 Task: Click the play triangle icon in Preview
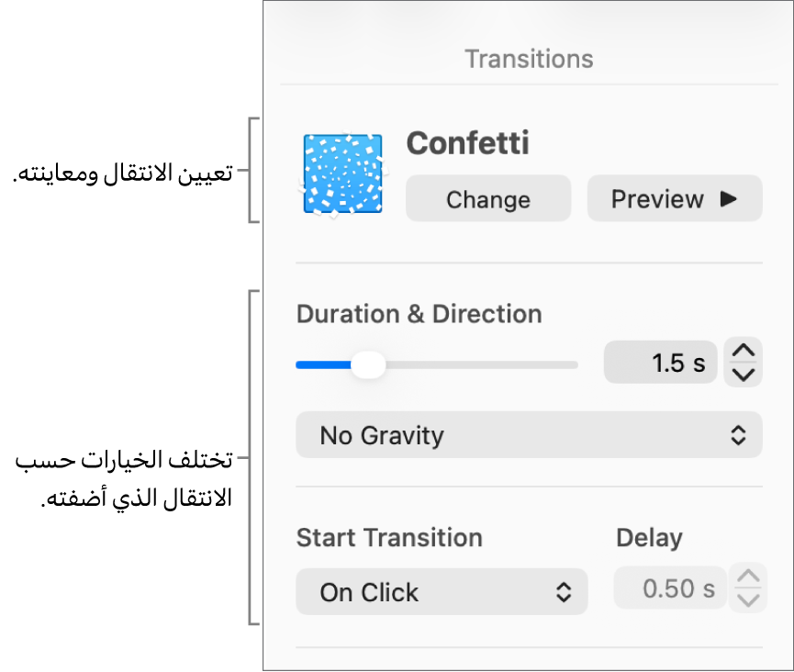729,198
